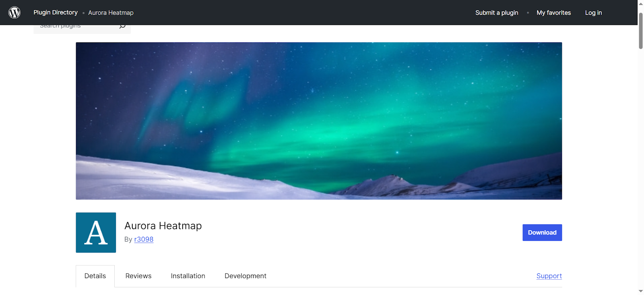Click Log in
The height and width of the screenshot is (295, 644).
click(593, 12)
